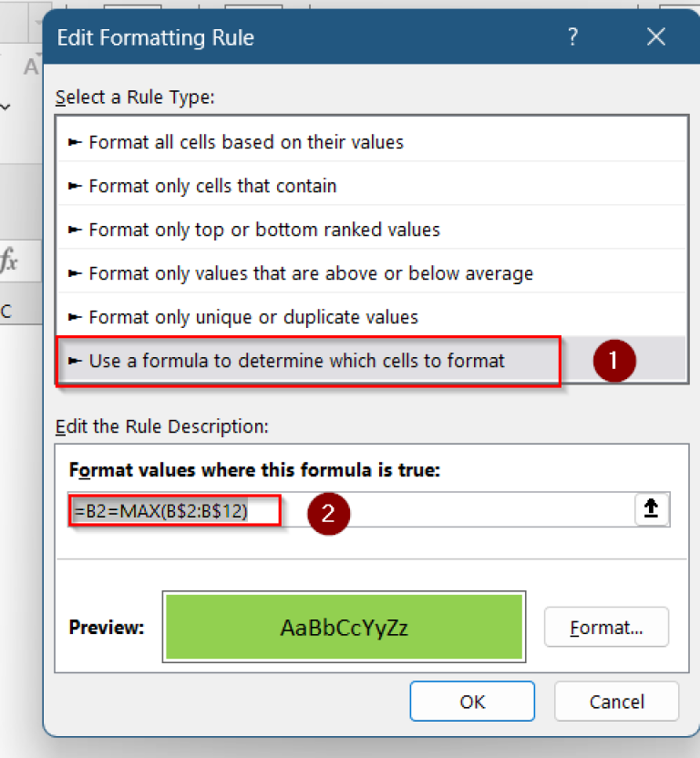
Task: Click the Format... button
Action: point(606,627)
